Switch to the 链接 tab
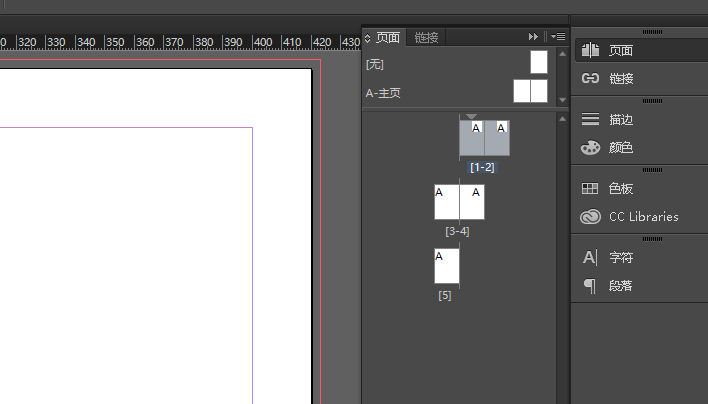The image size is (708, 404). pos(426,37)
